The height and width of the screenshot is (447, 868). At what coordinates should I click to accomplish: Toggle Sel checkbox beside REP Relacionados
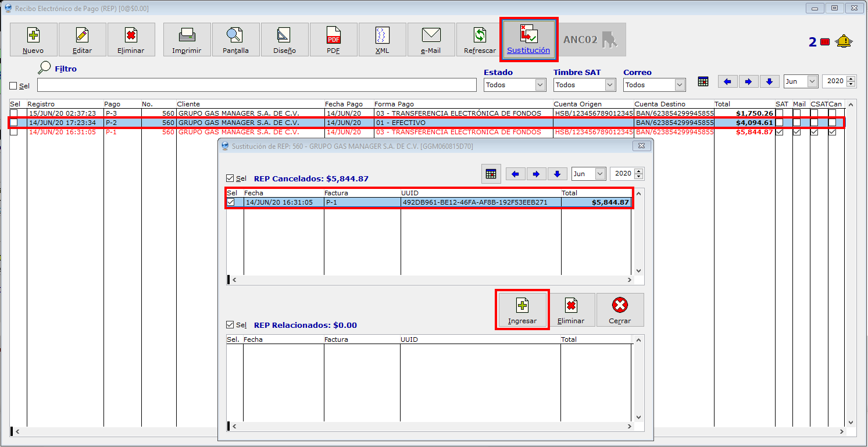pos(231,325)
